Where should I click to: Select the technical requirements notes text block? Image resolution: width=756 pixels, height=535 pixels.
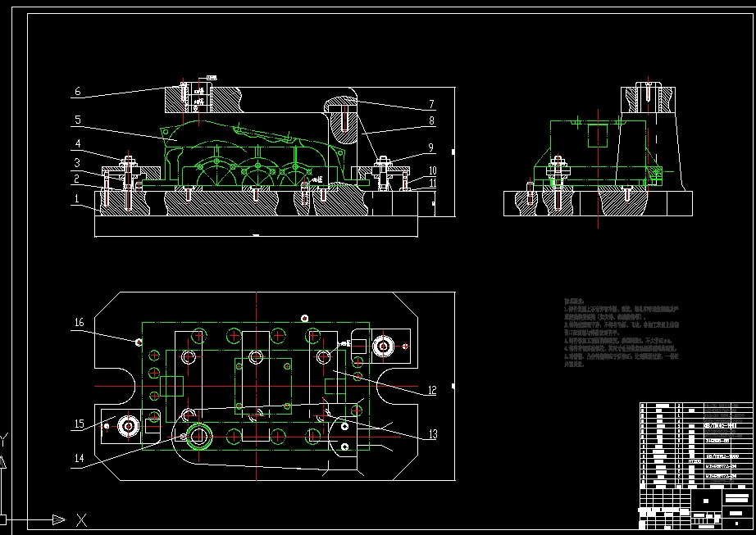coord(622,333)
